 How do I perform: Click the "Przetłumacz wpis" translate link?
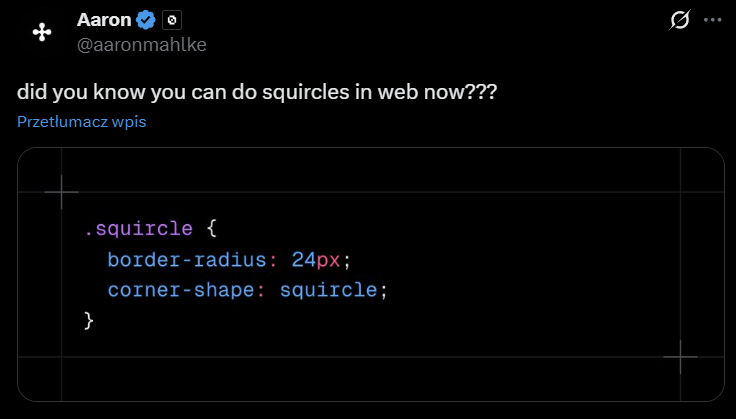82,122
